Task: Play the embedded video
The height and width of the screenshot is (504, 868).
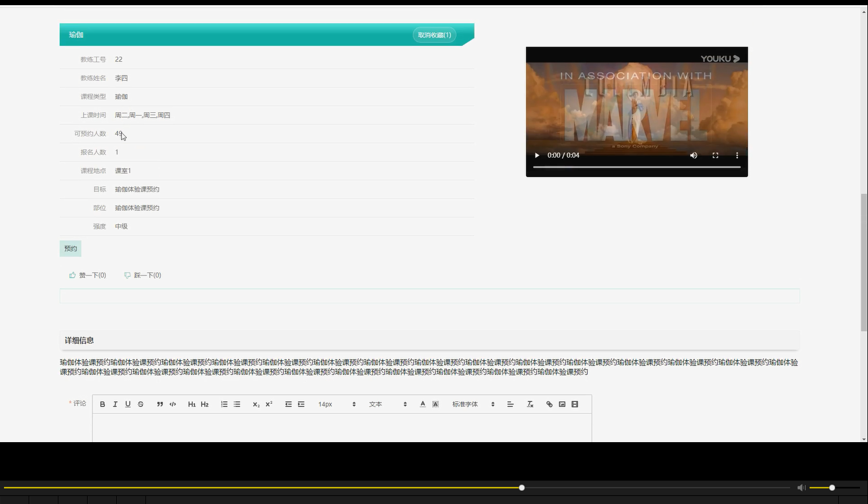Action: (x=537, y=155)
